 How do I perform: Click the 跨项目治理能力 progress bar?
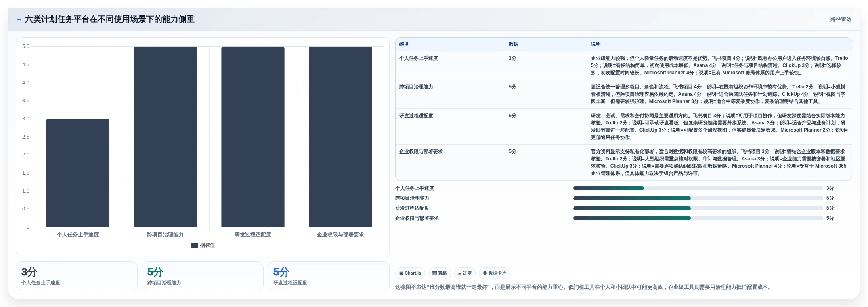coord(698,198)
